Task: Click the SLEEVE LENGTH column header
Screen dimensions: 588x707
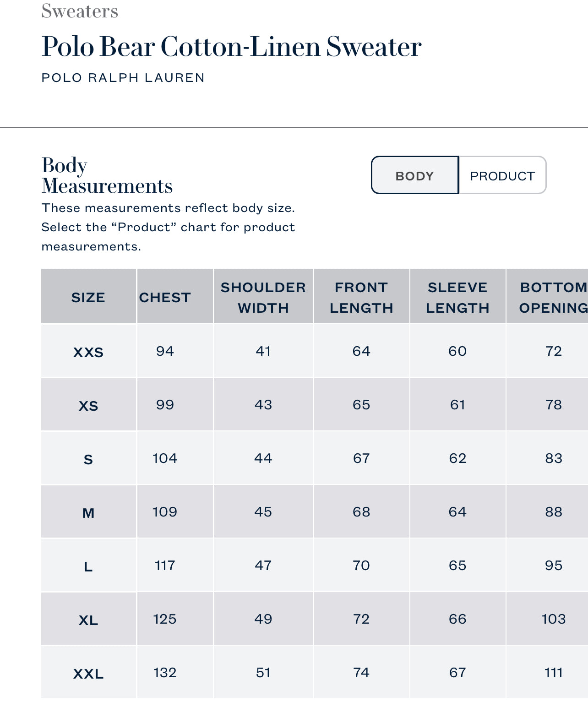Action: (457, 298)
